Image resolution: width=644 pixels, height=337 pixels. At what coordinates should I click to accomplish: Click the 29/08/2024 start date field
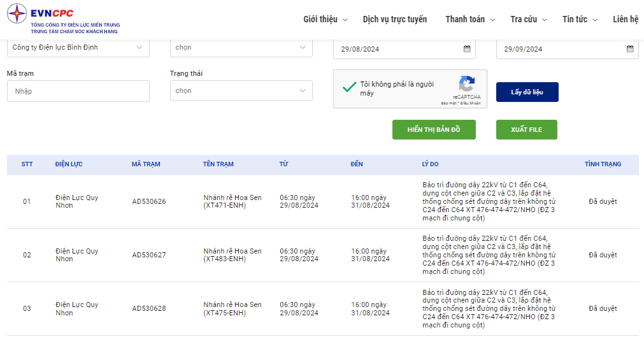395,49
